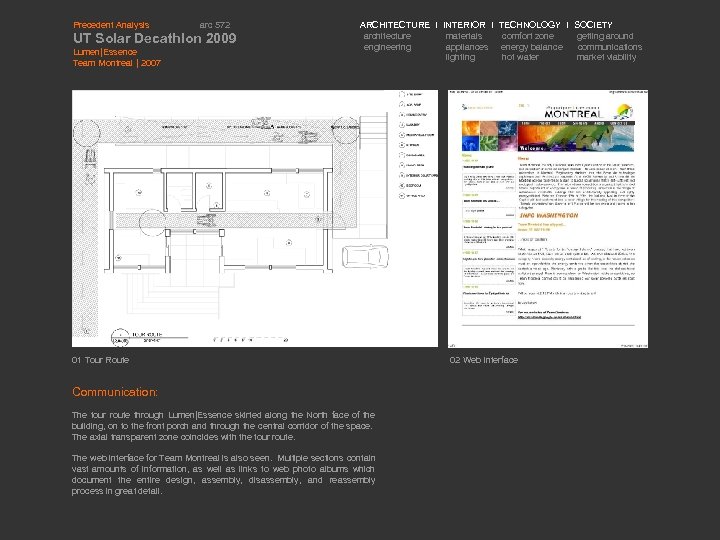This screenshot has width=720, height=540.
Task: Open the Team Montreal web interface image
Action: pyautogui.click(x=548, y=219)
